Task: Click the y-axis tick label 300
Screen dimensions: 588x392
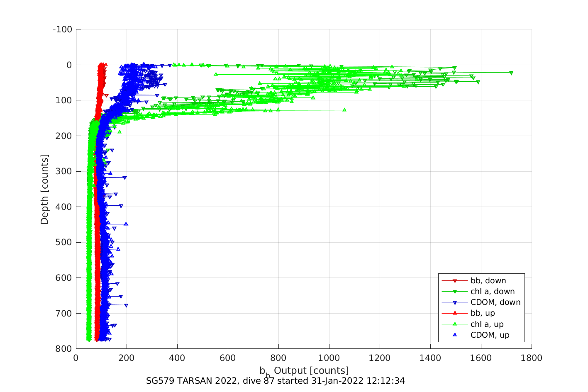Action: [64, 171]
